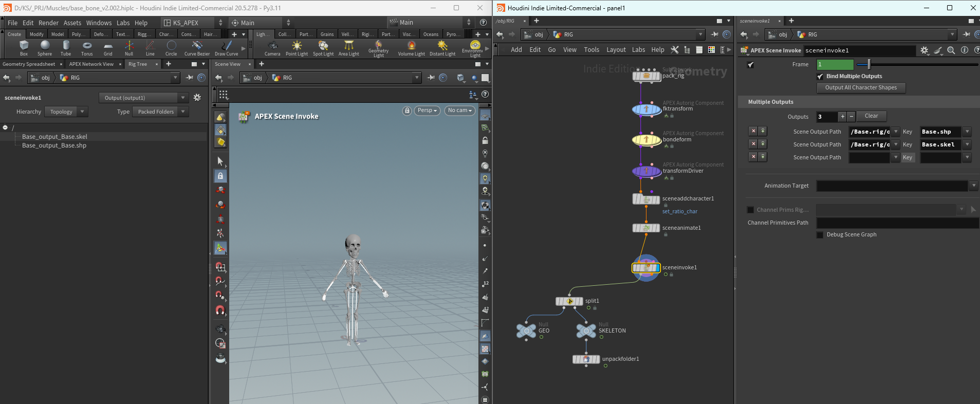Create a Null from the shelf
Screen dimensions: 980x404
[129, 48]
